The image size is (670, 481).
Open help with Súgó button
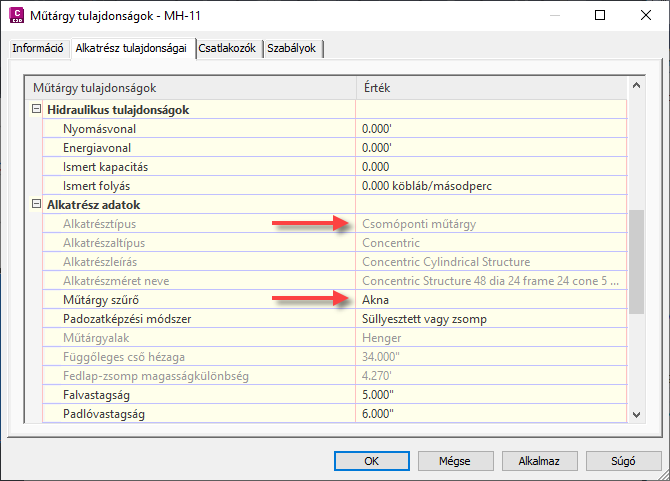(623, 462)
